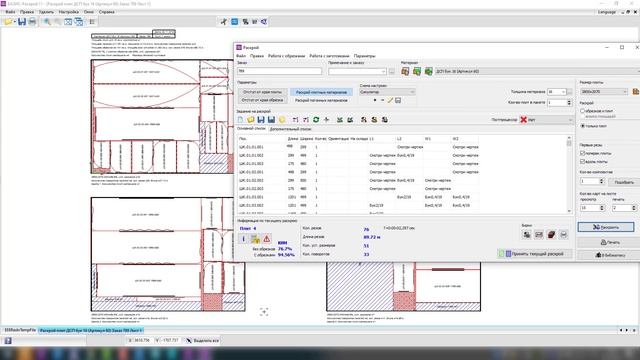Save scheme icon under Схема настроек
This screenshot has width=640, height=360.
click(x=398, y=100)
